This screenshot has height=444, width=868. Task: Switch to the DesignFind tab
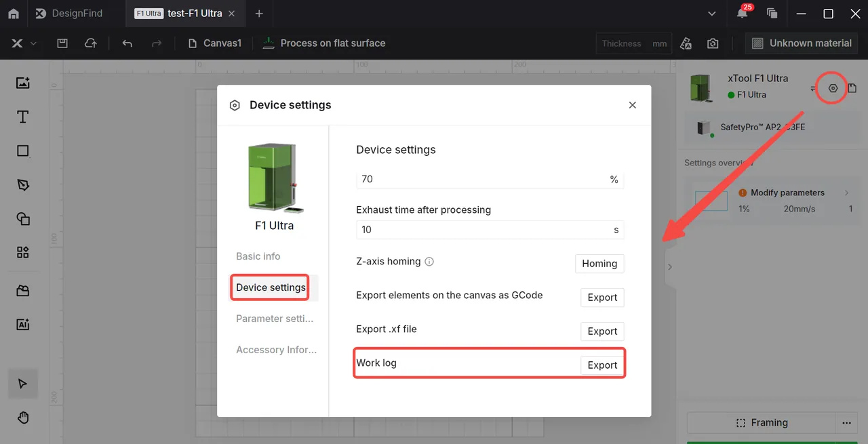pyautogui.click(x=68, y=14)
